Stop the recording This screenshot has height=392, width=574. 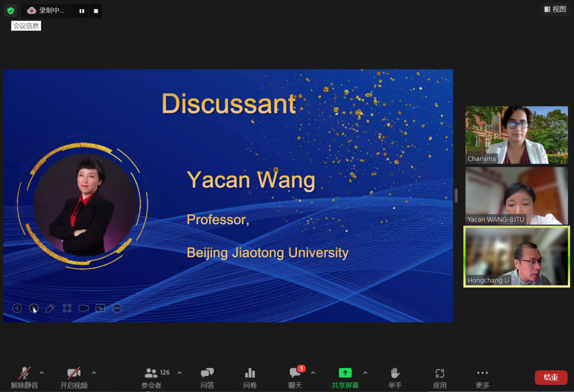(x=96, y=11)
